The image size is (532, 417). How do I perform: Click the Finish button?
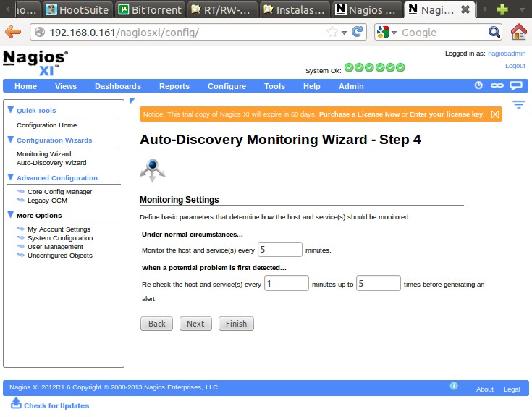(236, 324)
